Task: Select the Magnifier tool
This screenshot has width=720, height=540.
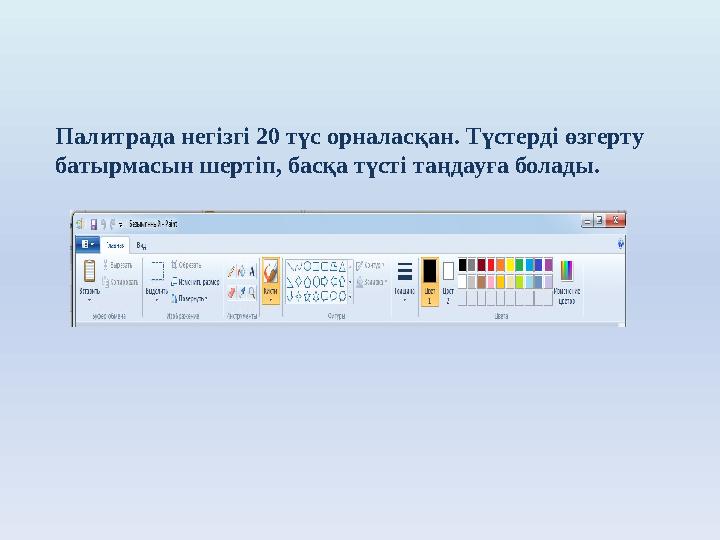Action: [x=252, y=292]
